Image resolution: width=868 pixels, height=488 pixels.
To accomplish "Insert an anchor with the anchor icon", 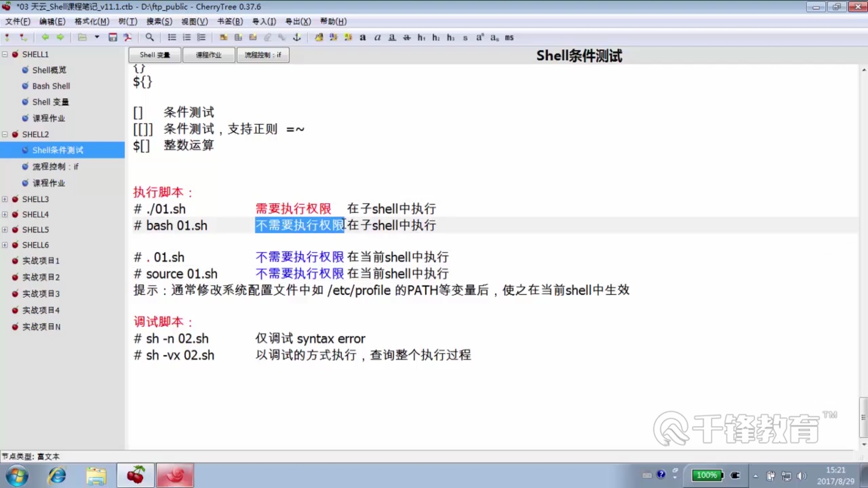I will coord(297,38).
